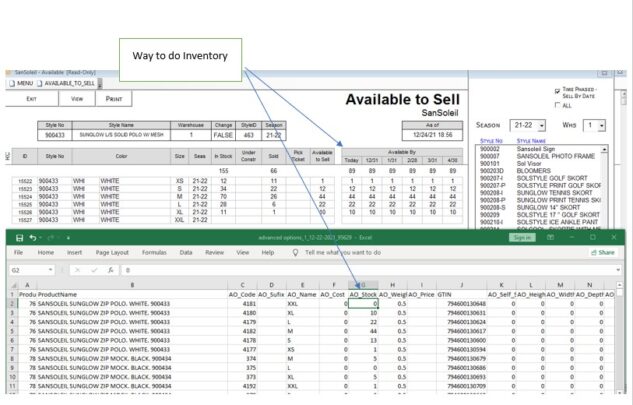Click the formula bar Cancel X icon

[x=76, y=269]
